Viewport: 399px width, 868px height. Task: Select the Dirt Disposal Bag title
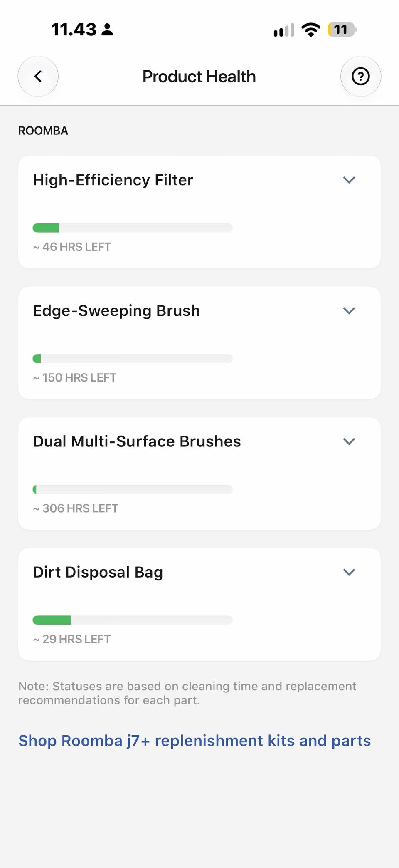click(98, 572)
